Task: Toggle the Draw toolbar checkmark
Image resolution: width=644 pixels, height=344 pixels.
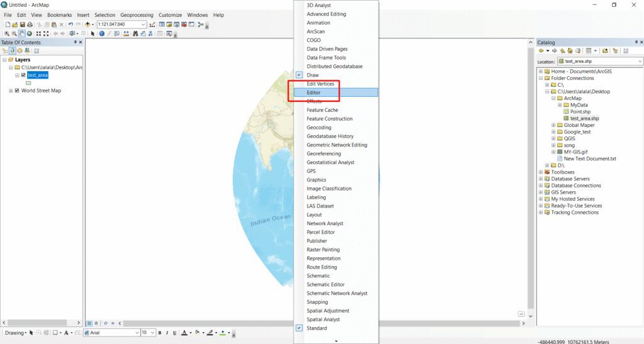Action: tap(299, 75)
